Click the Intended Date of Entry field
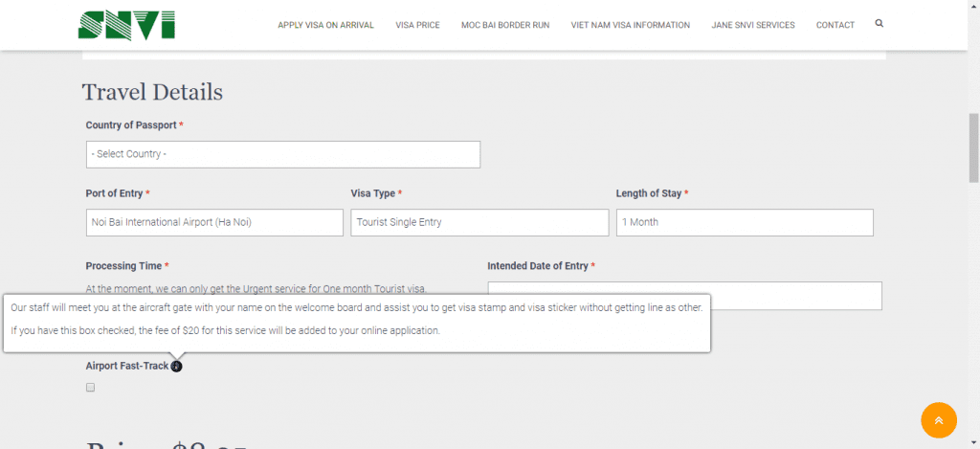The width and height of the screenshot is (980, 449). [x=684, y=296]
